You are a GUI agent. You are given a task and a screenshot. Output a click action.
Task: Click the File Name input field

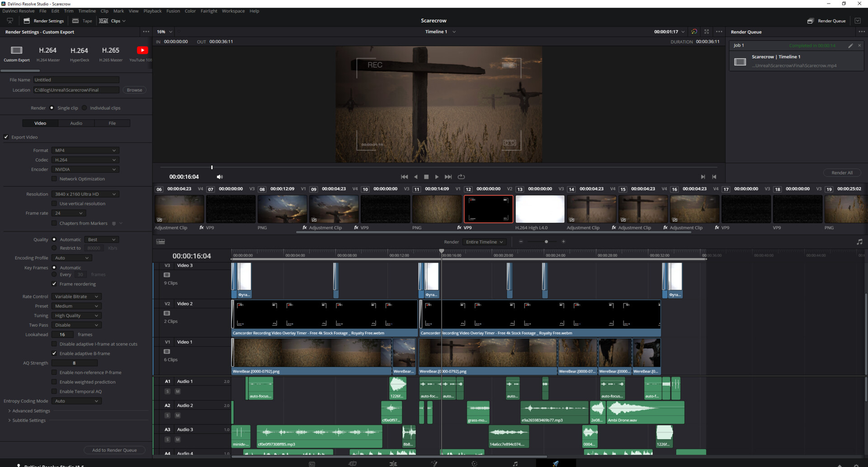(x=76, y=80)
